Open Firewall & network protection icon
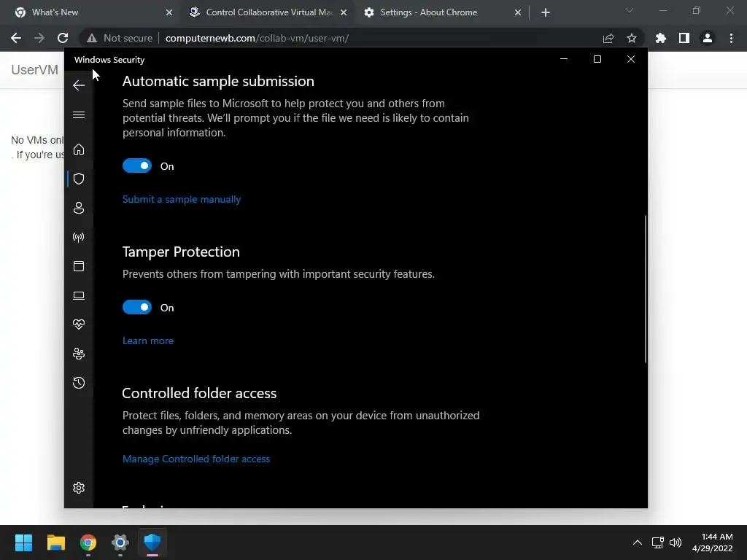Image resolution: width=747 pixels, height=560 pixels. pyautogui.click(x=79, y=237)
